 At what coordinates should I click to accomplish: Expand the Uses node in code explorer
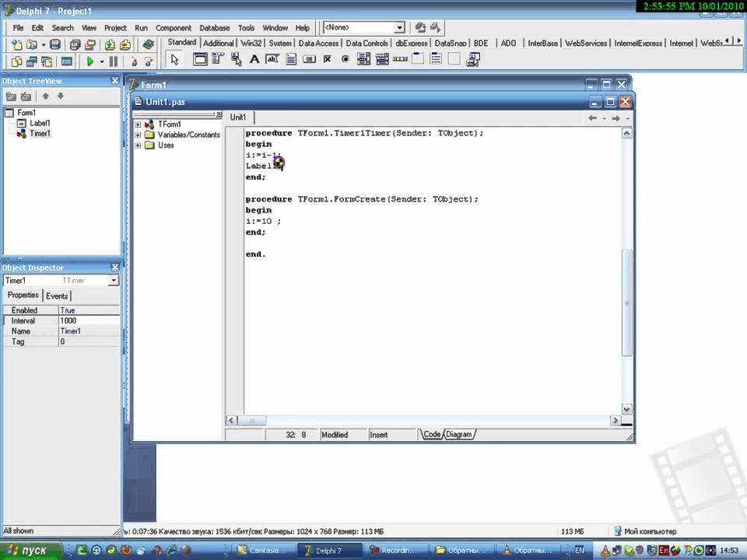click(x=138, y=145)
